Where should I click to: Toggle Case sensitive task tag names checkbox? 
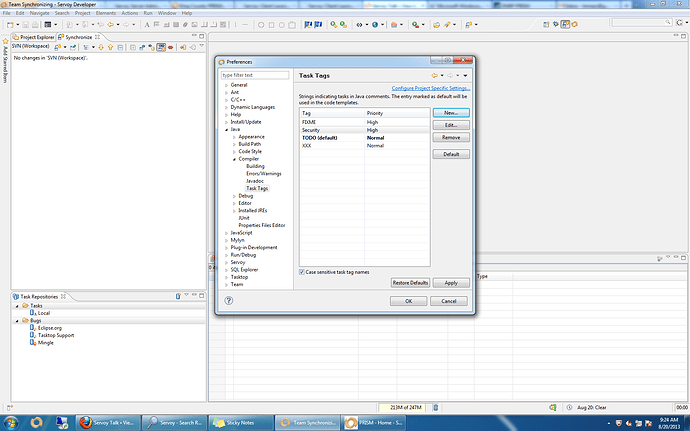pyautogui.click(x=302, y=273)
